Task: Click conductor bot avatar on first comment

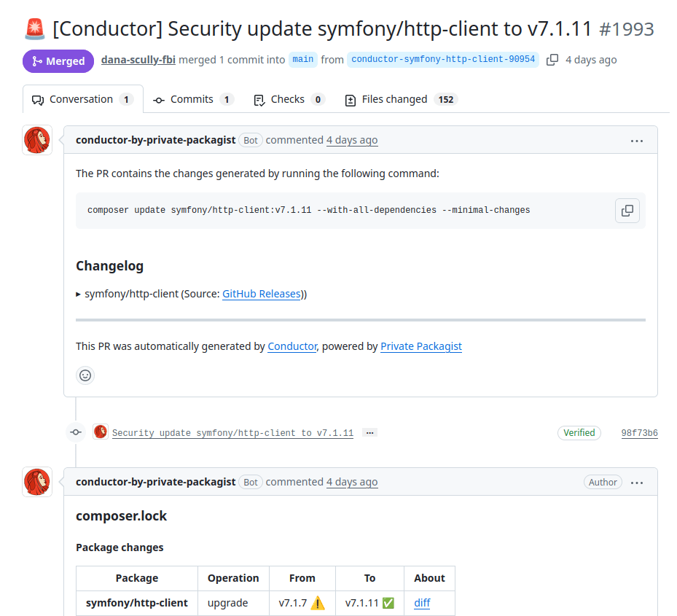Action: (x=37, y=140)
